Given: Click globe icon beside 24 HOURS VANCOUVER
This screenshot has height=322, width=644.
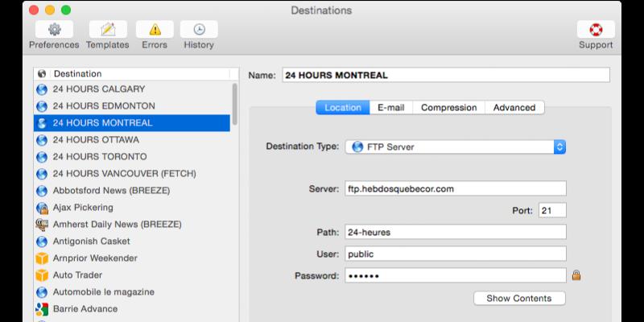Looking at the screenshot, I should (42, 174).
